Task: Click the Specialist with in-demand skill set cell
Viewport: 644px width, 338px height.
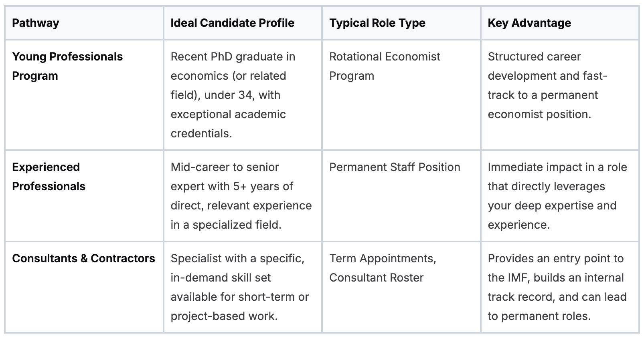Action: 239,287
